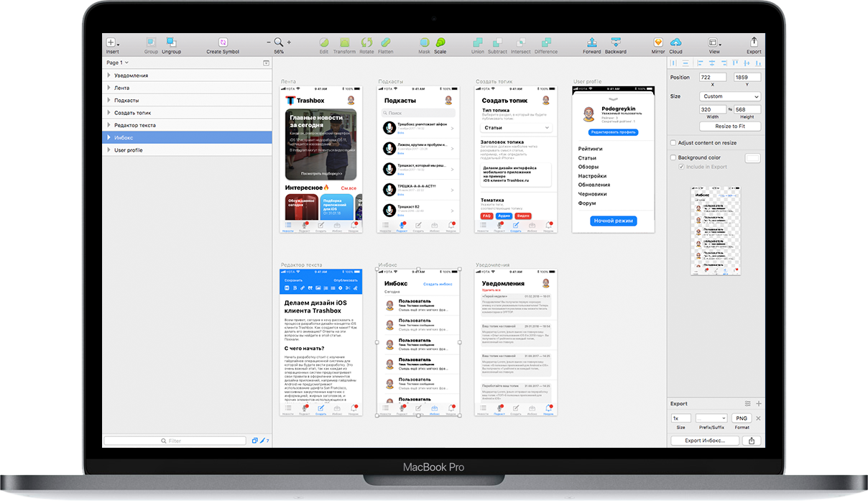Expand the Подкасты artboard layer
This screenshot has width=868, height=501.
(x=109, y=100)
